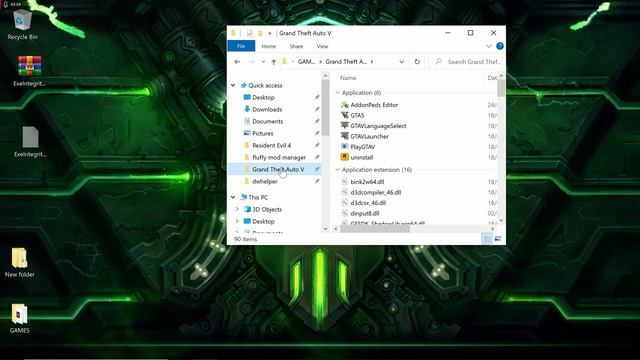Viewport: 640px width, 360px height.
Task: Select GTAVLauncher application icon
Action: coord(344,136)
